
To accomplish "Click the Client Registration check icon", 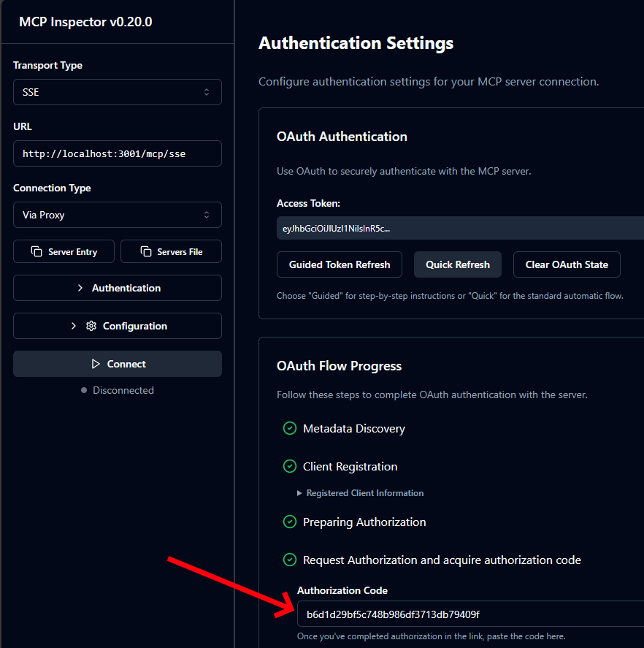I will click(x=290, y=467).
